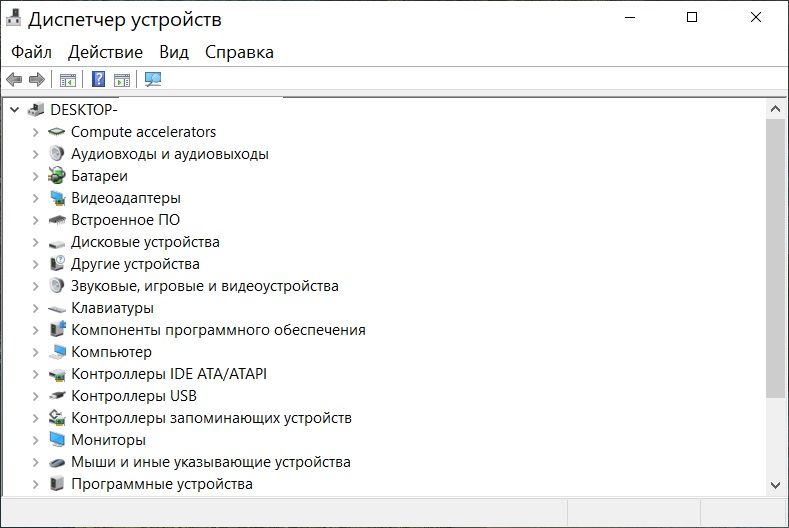Select the Мониторы label
Image resolution: width=789 pixels, height=528 pixels.
[x=109, y=440]
